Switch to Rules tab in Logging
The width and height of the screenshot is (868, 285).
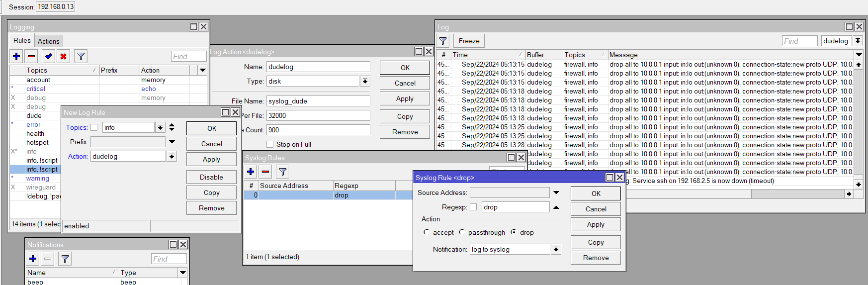[x=22, y=40]
